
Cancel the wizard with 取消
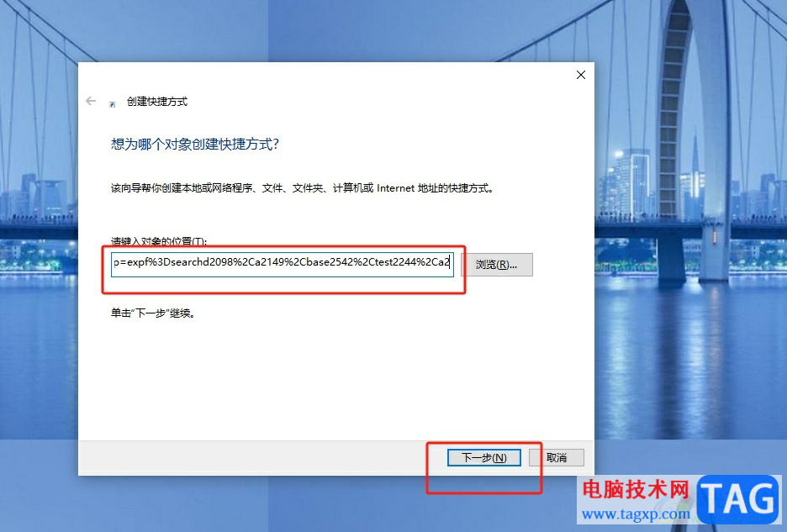pos(556,457)
